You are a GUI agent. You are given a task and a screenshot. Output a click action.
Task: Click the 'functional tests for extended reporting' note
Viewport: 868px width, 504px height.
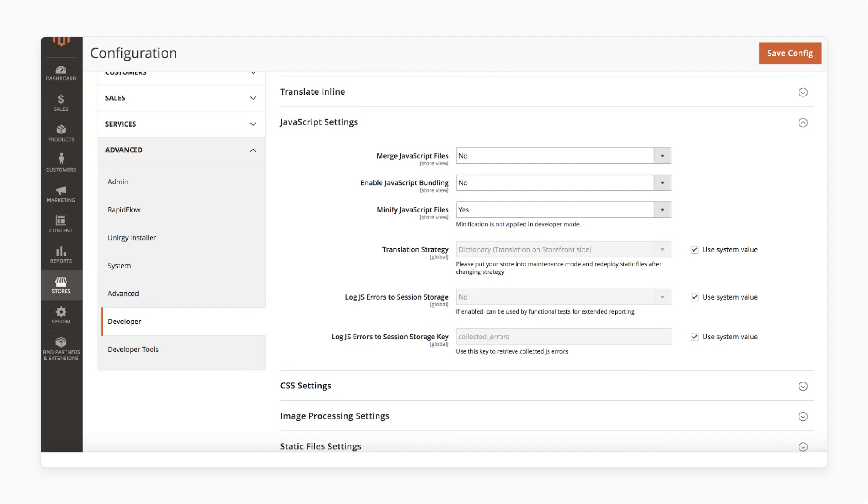(x=545, y=311)
